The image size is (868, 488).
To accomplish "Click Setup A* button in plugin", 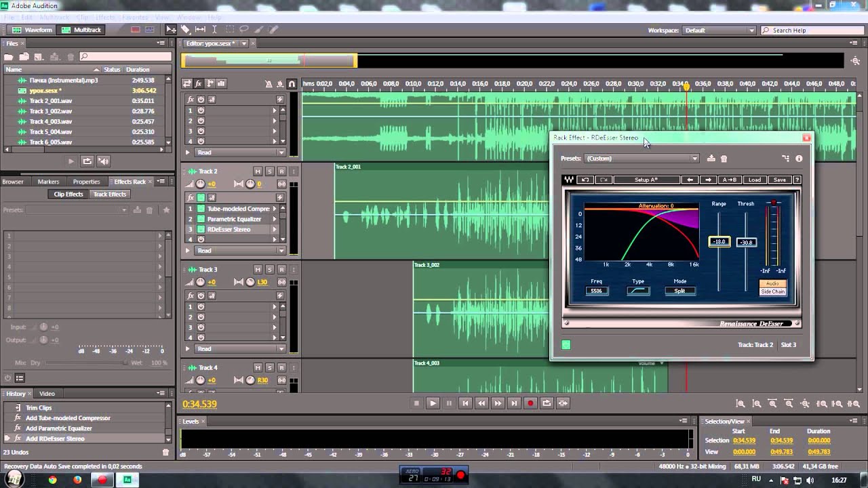I will click(x=646, y=180).
